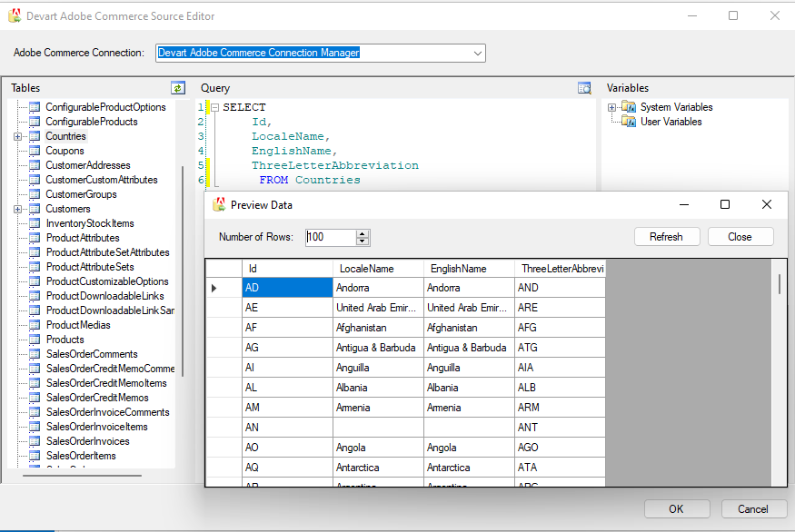Viewport: 795px width, 532px height.
Task: Collapse the SELECT query block
Action: tap(214, 107)
